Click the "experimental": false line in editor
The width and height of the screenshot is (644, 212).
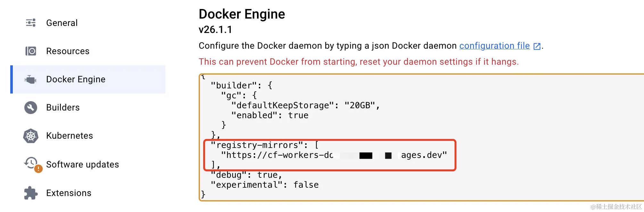[x=264, y=185]
